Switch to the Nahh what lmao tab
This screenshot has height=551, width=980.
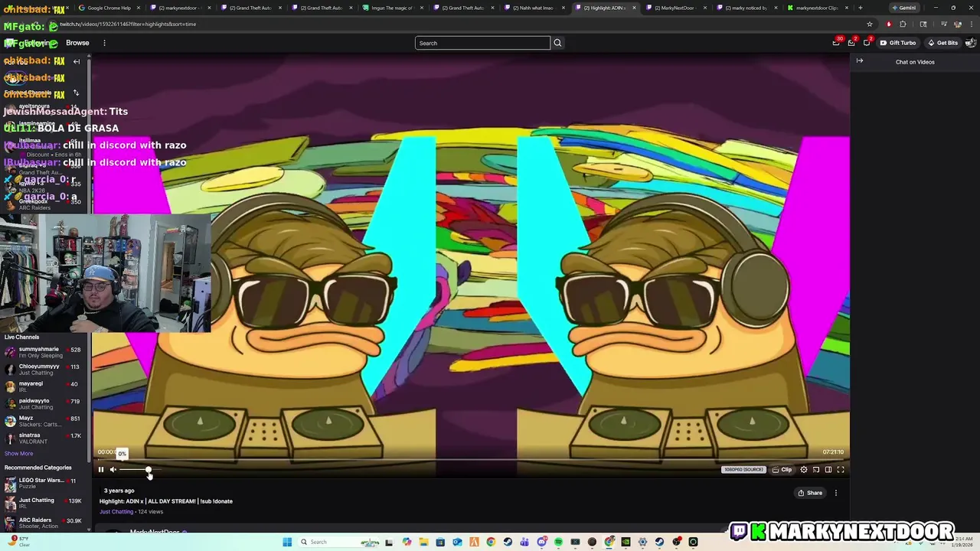coord(532,8)
